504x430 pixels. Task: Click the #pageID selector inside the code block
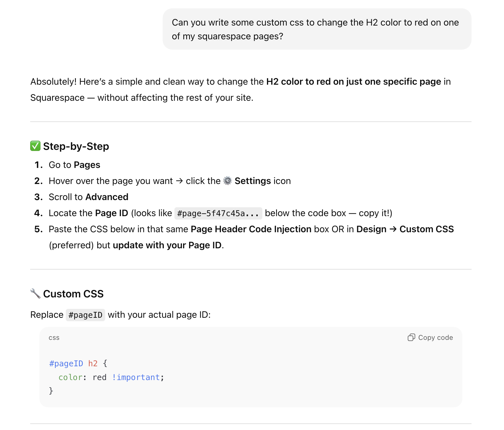(x=66, y=363)
